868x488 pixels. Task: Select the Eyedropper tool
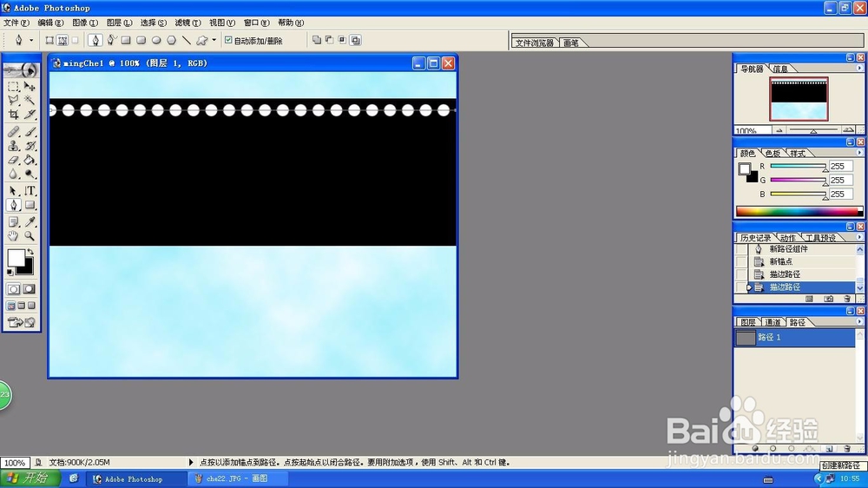point(30,222)
